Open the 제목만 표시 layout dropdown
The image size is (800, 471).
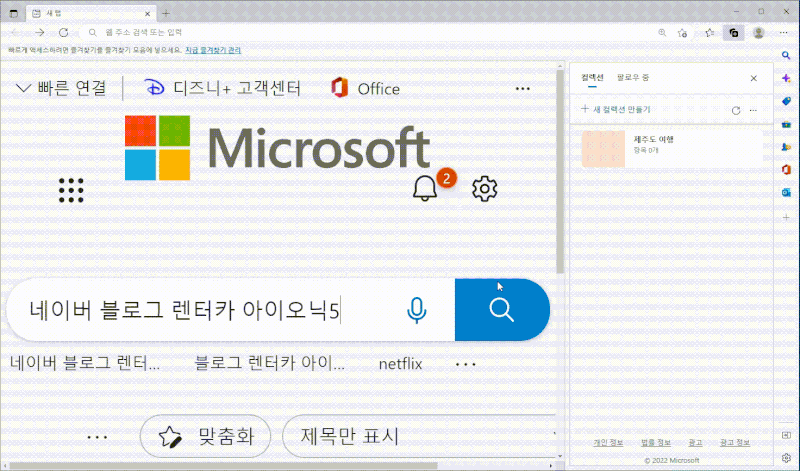click(419, 436)
